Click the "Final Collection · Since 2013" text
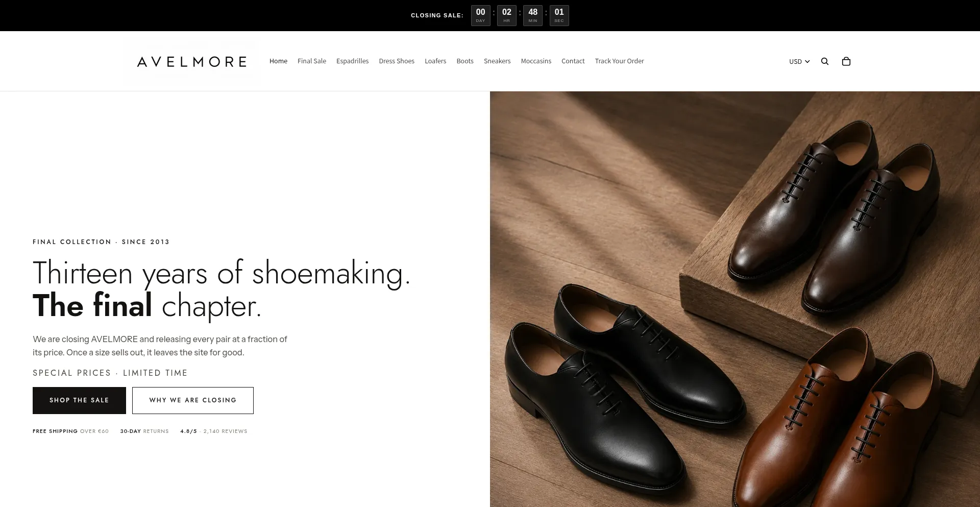The width and height of the screenshot is (980, 507). coord(101,242)
